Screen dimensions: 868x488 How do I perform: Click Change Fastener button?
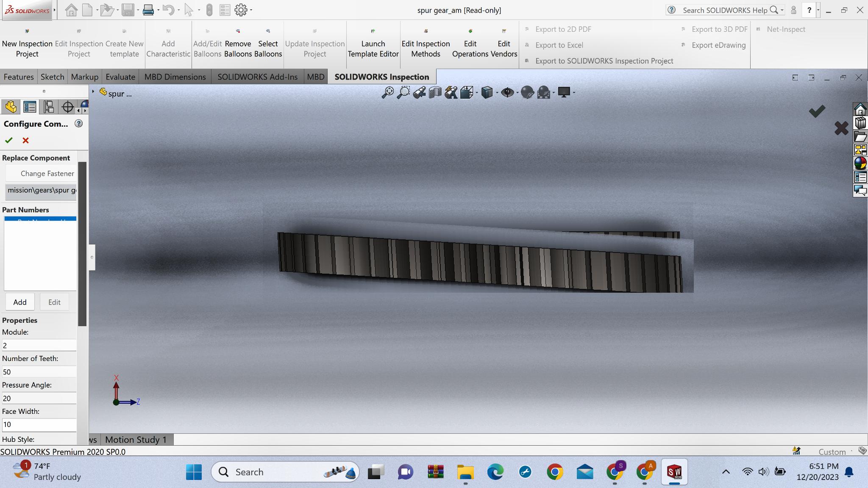point(41,173)
